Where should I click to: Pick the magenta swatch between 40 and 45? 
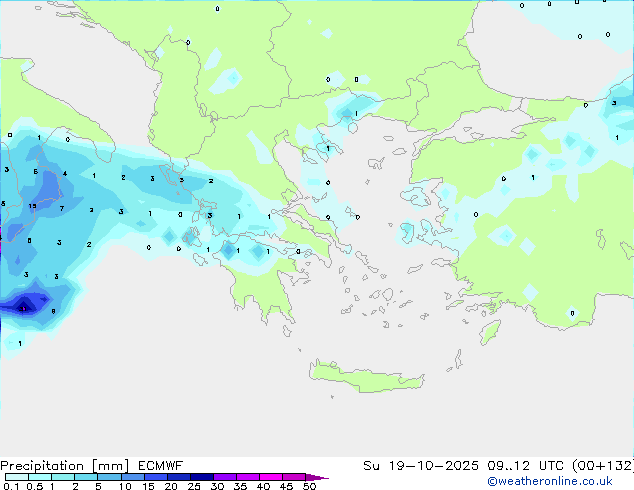(271, 477)
